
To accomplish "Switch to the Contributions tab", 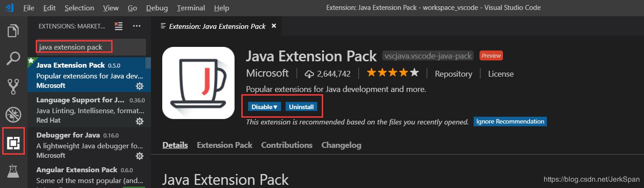I will pyautogui.click(x=287, y=145).
